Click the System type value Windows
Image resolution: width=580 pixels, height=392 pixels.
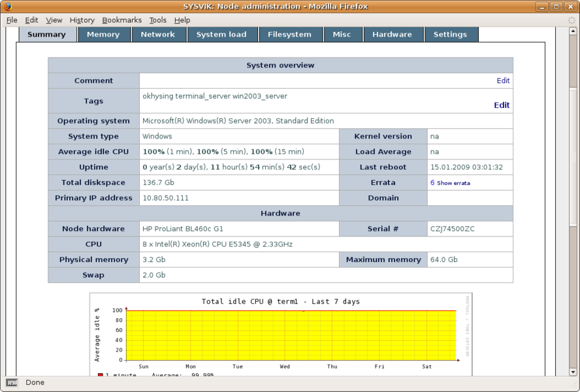[157, 136]
